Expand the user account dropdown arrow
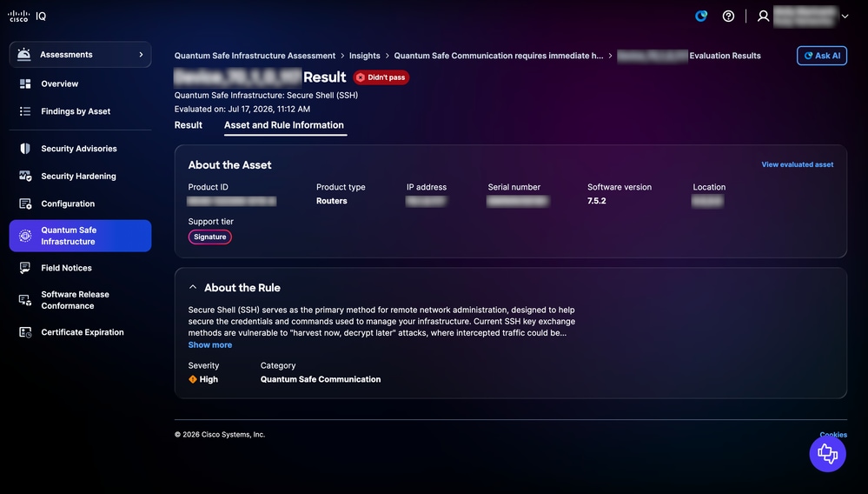Viewport: 868px width, 494px height. 845,16
